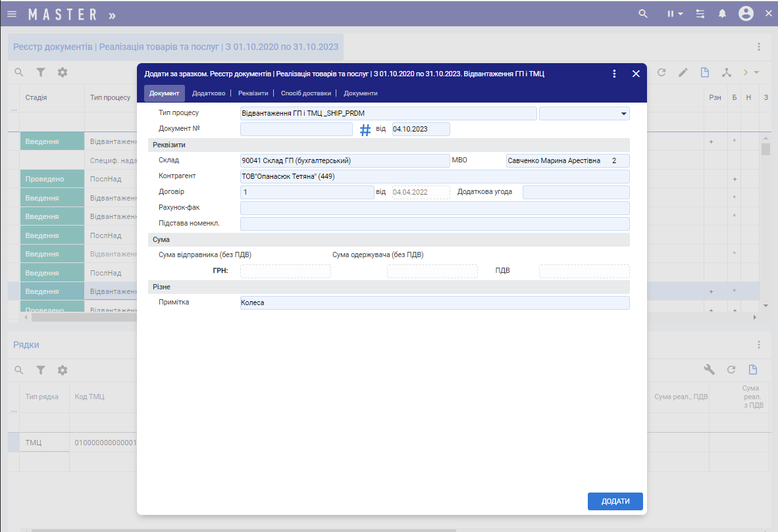Switch to the Реквізити tab
This screenshot has width=778, height=532.
click(253, 93)
